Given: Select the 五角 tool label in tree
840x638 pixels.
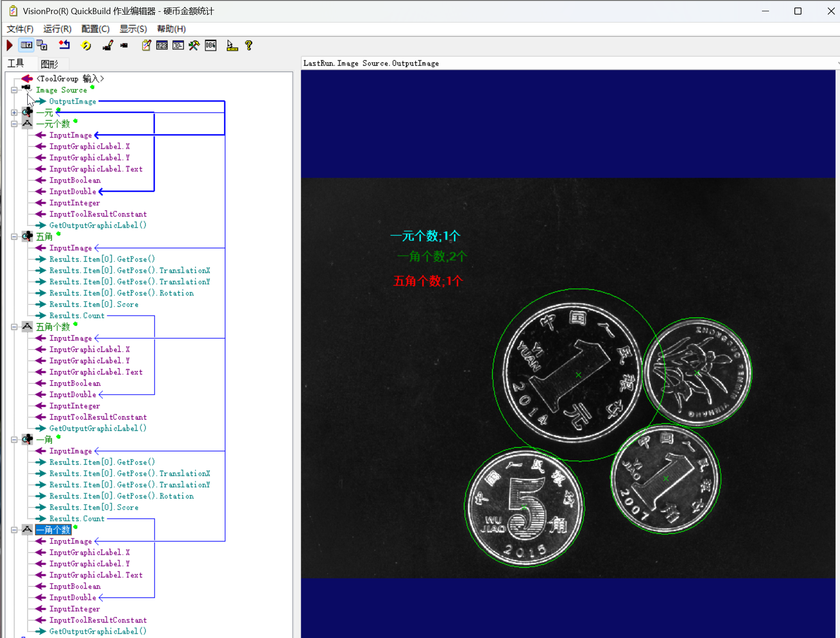Looking at the screenshot, I should [44, 237].
